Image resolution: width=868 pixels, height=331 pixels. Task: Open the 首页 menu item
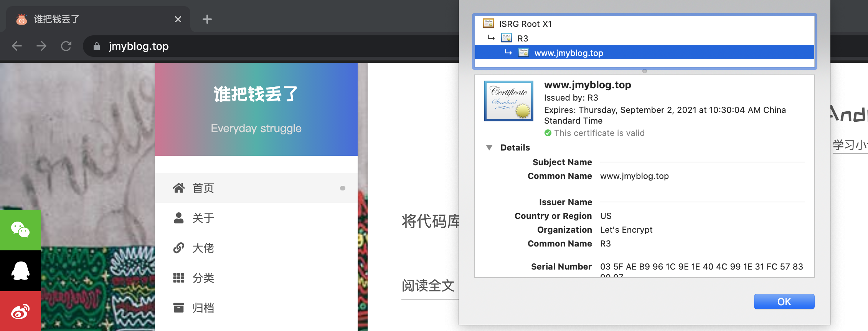pos(256,188)
